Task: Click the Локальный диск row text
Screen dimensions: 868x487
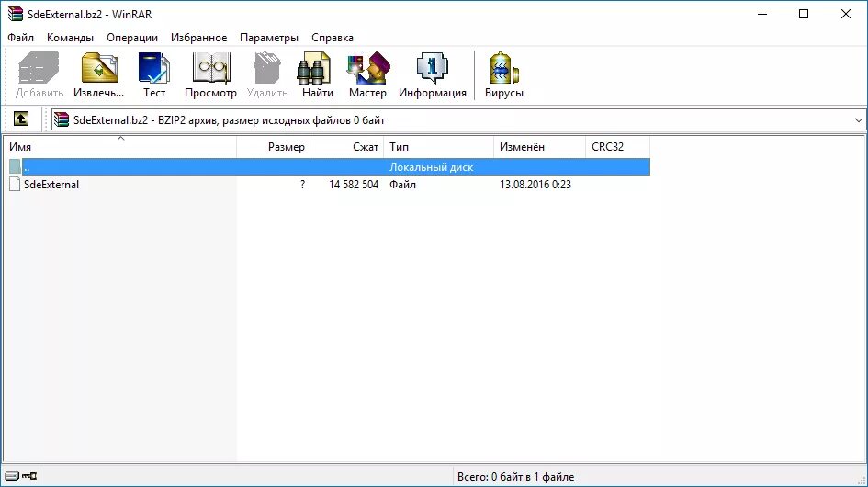Action: (431, 166)
